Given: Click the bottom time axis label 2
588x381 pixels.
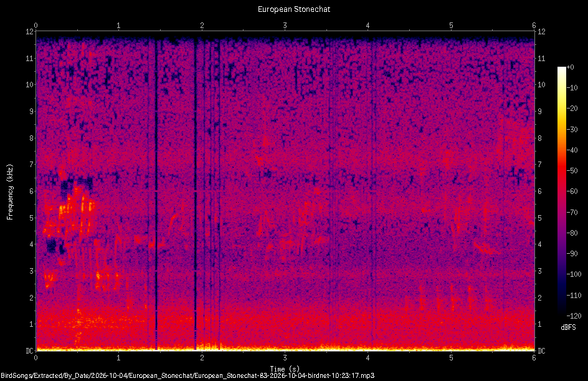Looking at the screenshot, I should (202, 358).
